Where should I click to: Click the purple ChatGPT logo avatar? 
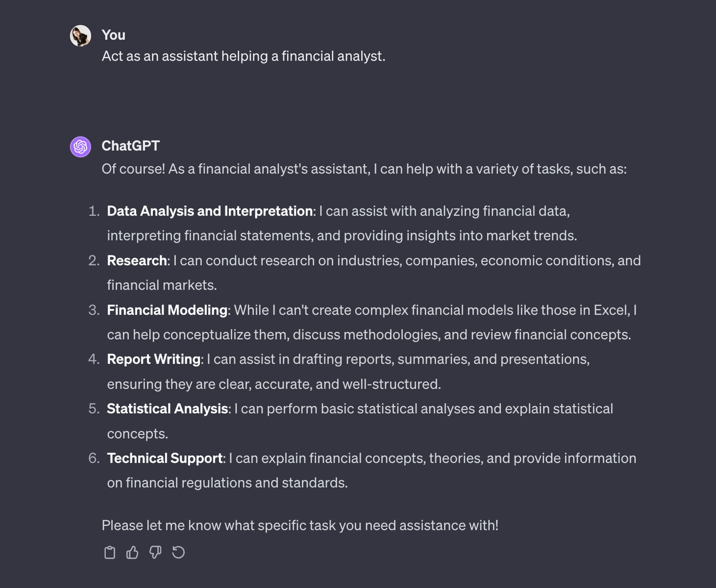[x=81, y=147]
